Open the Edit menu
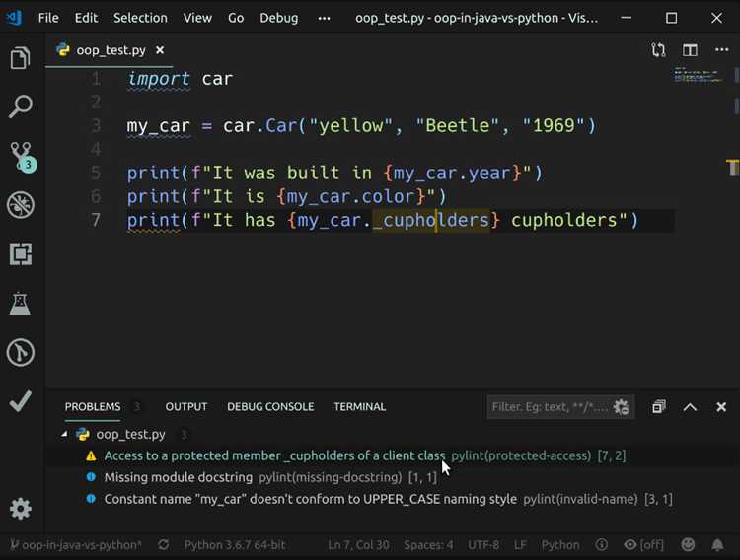 point(86,18)
